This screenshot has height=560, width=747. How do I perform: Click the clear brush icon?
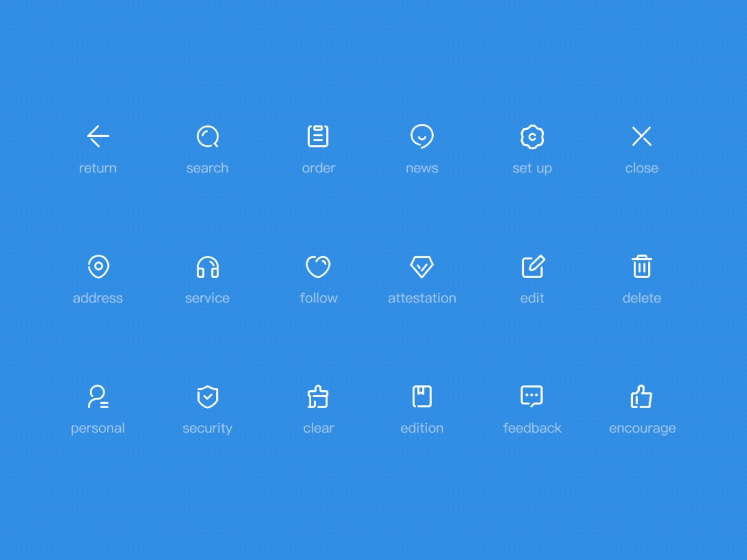click(x=318, y=397)
